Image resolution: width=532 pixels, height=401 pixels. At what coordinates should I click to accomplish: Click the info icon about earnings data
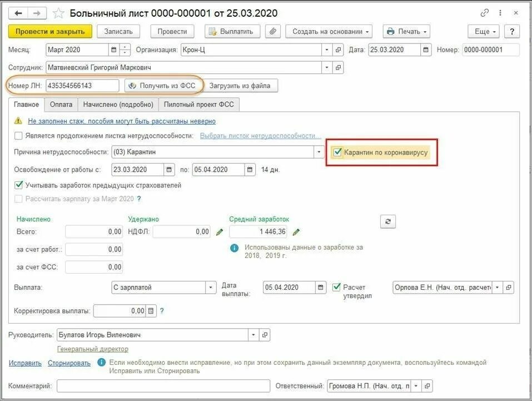(235, 248)
